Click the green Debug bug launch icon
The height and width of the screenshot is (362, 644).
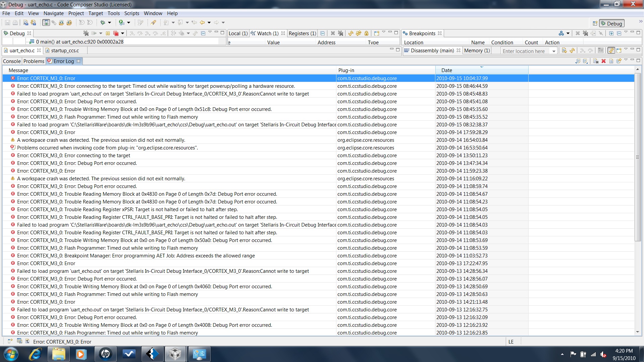point(103,22)
